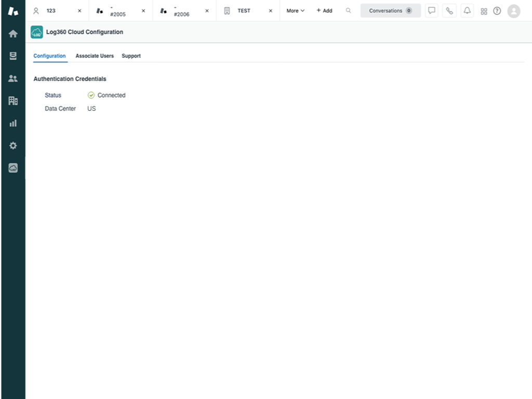
Task: Close the TEST tab
Action: tap(270, 11)
